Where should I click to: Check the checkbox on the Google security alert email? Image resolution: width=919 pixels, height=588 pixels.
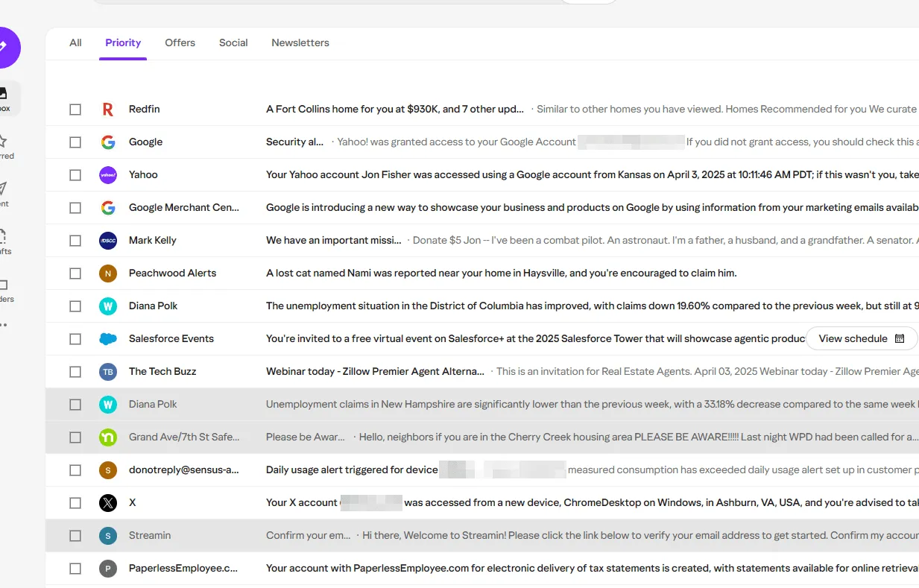coord(75,142)
